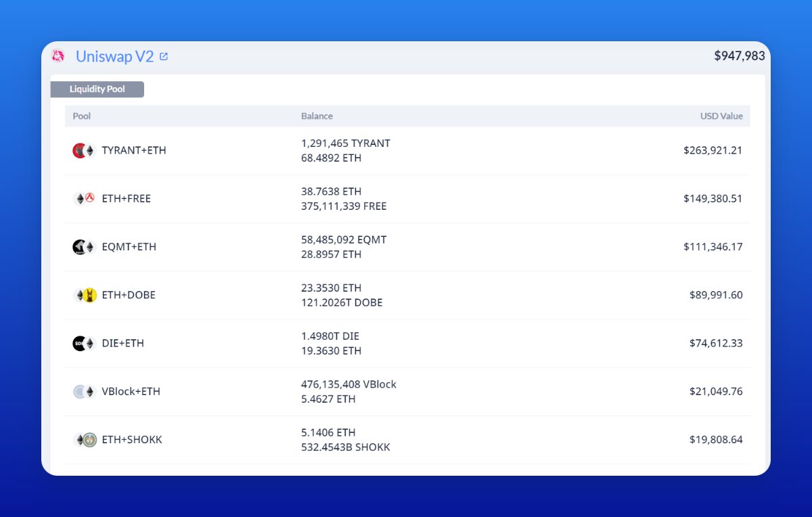Select the ETH+DOBE pool name
Viewport: 812px width, 517px height.
pyautogui.click(x=129, y=295)
